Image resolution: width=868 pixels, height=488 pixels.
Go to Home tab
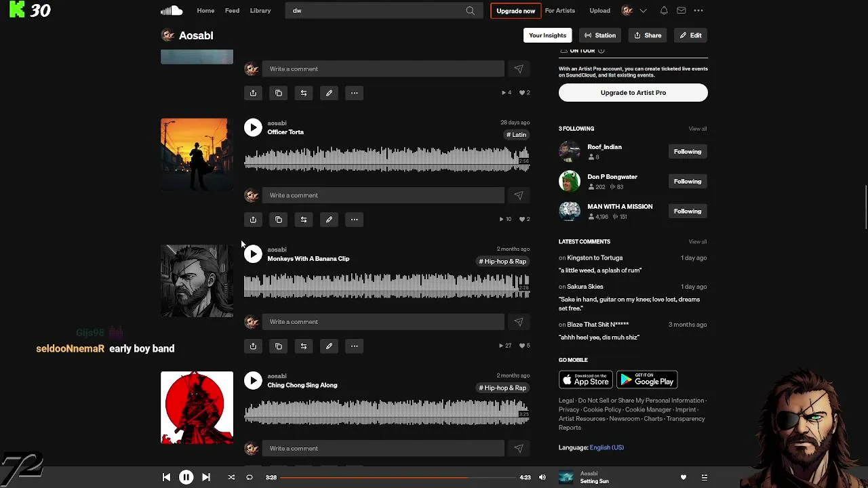click(x=205, y=11)
